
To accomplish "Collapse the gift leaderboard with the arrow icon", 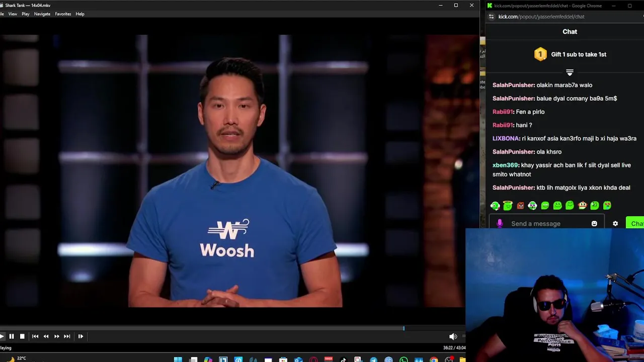I will (x=570, y=73).
